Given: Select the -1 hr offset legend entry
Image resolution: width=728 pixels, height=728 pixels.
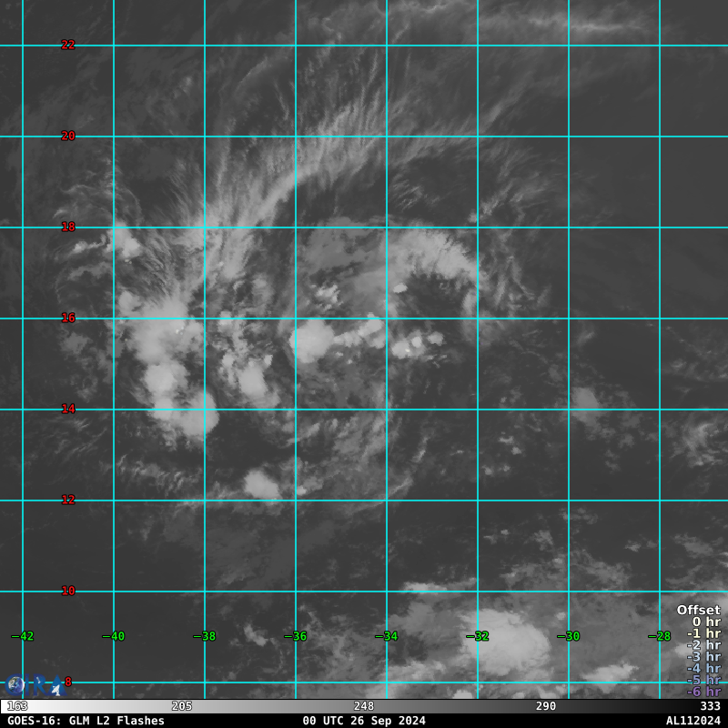Looking at the screenshot, I should point(703,634).
